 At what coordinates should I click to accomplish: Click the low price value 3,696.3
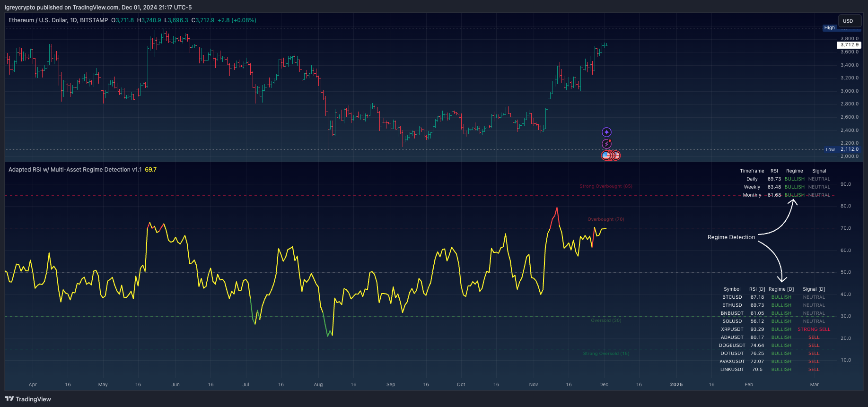[178, 20]
